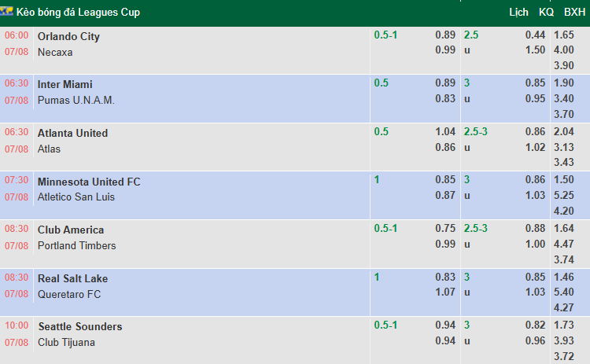590x364 pixels.
Task: Select the Real Salt Lake team name
Action: 72,278
